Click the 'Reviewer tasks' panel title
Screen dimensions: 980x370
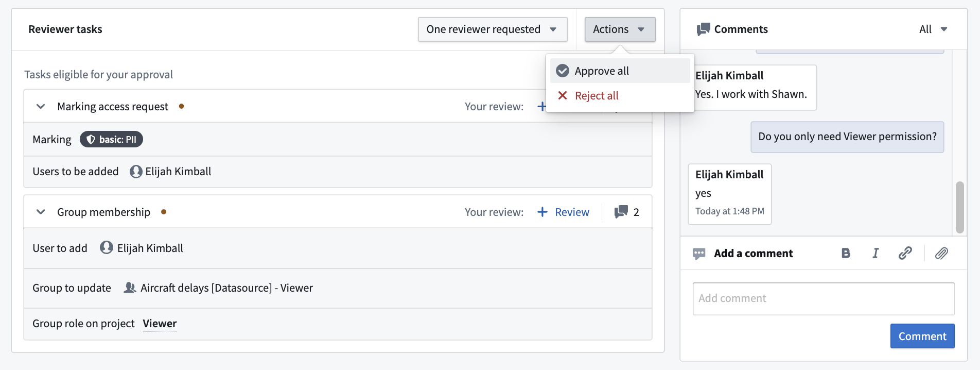coord(65,29)
